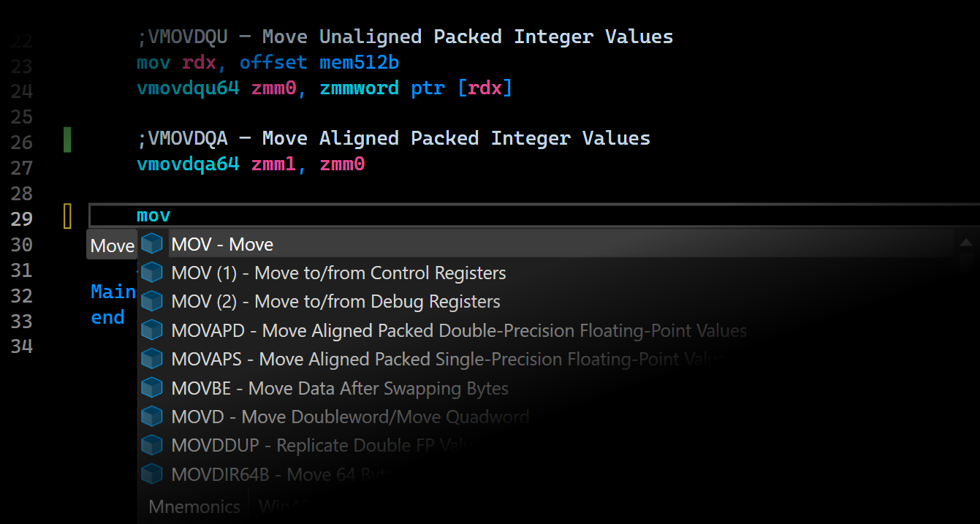Screen dimensions: 980x524
Task: Choose MOVDIR64B suggestion in the list
Action: pos(548,474)
